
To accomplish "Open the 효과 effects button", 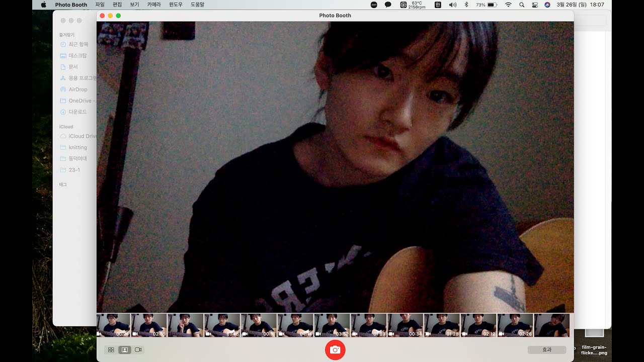I will pos(547,349).
